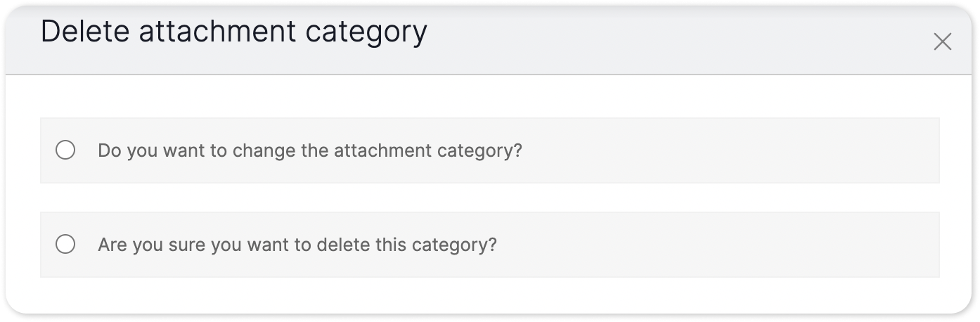Click the word "Delete" in the dialog heading
This screenshot has height=322, width=980.
pyautogui.click(x=81, y=32)
